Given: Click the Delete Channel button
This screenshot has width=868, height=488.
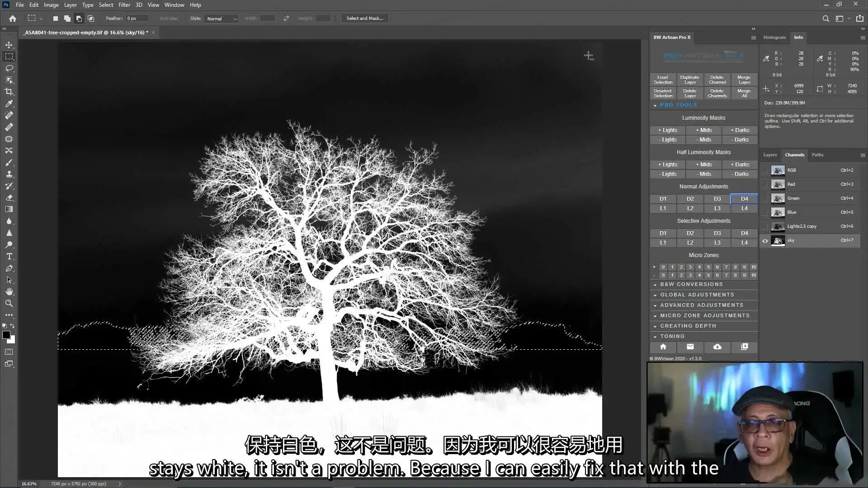Looking at the screenshot, I should pos(717,80).
